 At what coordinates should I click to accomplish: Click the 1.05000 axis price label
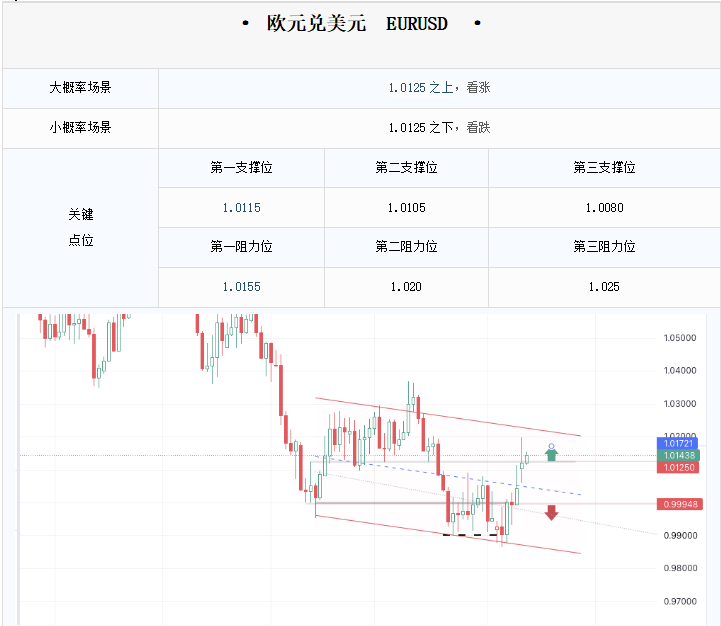point(680,338)
